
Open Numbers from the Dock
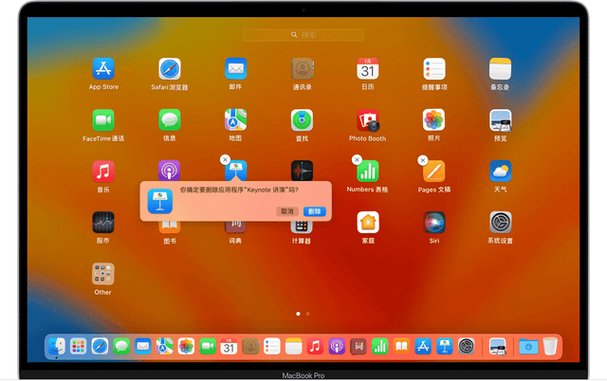pos(380,346)
